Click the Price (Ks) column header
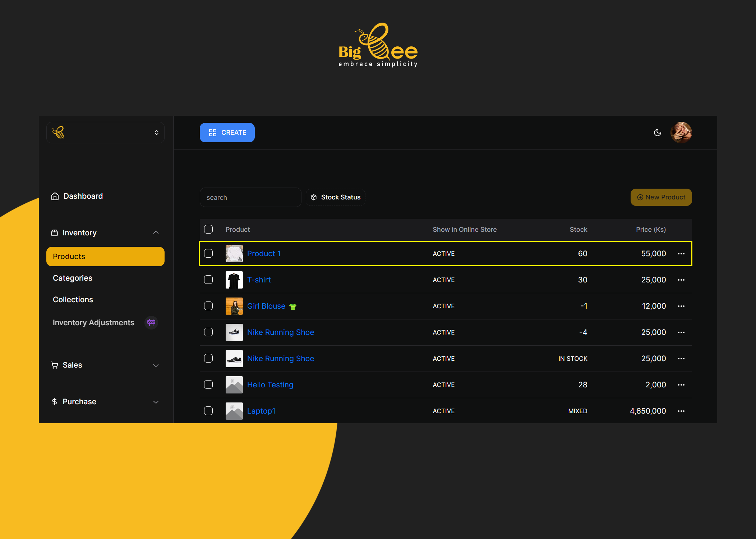 point(651,230)
